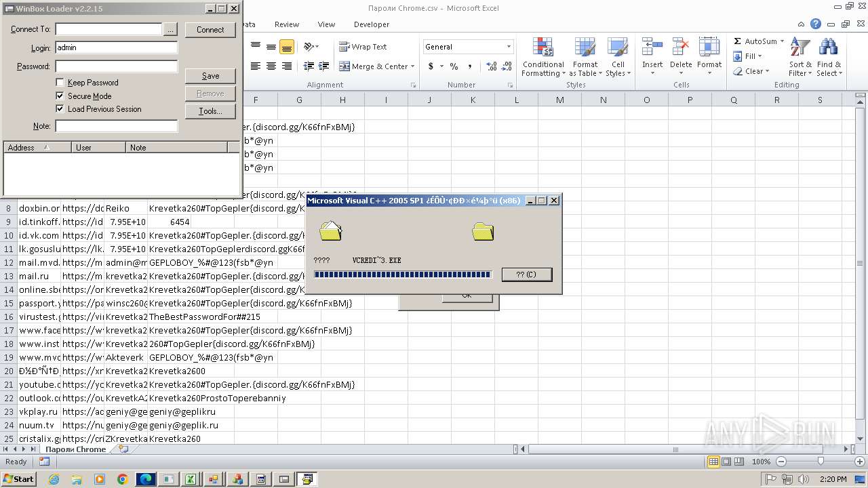Open the Clear dropdown

pyautogui.click(x=751, y=71)
